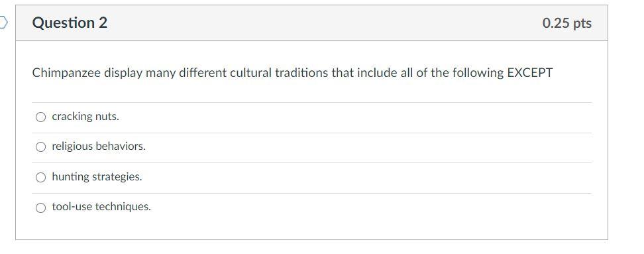This screenshot has width=644, height=254.
Task: Click the '0.25 pts' point value
Action: [566, 23]
